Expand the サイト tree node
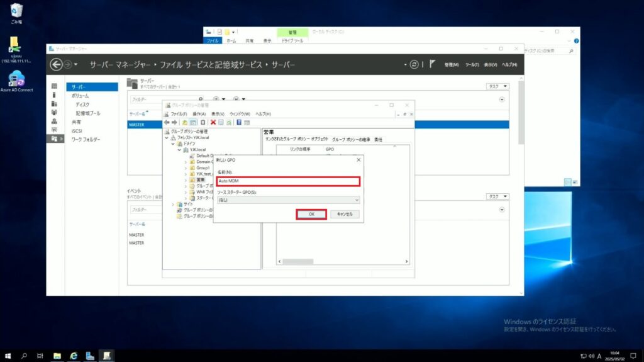 point(174,204)
